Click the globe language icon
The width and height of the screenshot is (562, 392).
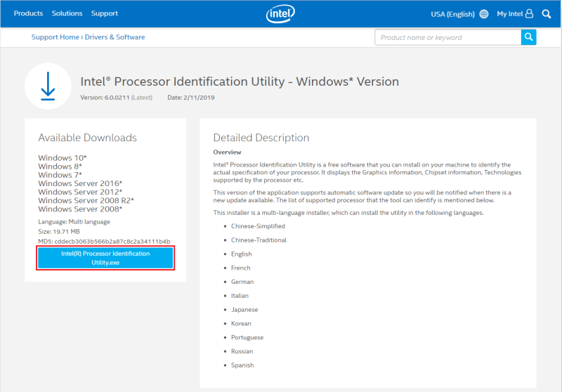pyautogui.click(x=483, y=14)
